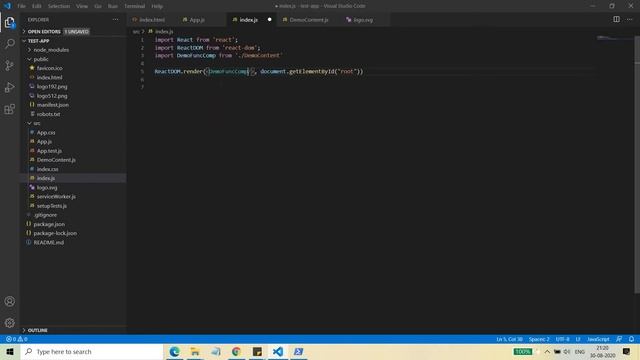The image size is (640, 360).
Task: Open .gitignore in the explorer
Action: 45,215
